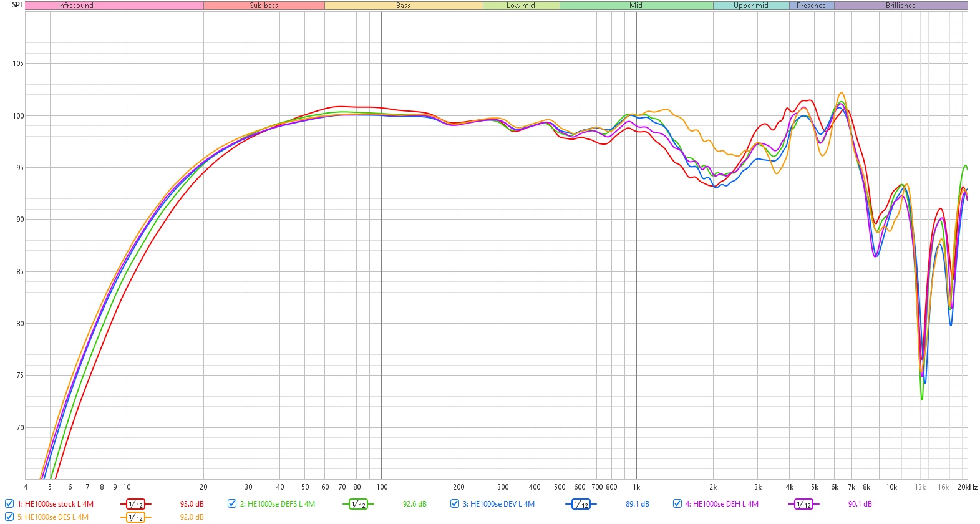Click the green 1/12 smoothing icon for DEFS trace
This screenshot has width=980, height=524.
click(358, 504)
